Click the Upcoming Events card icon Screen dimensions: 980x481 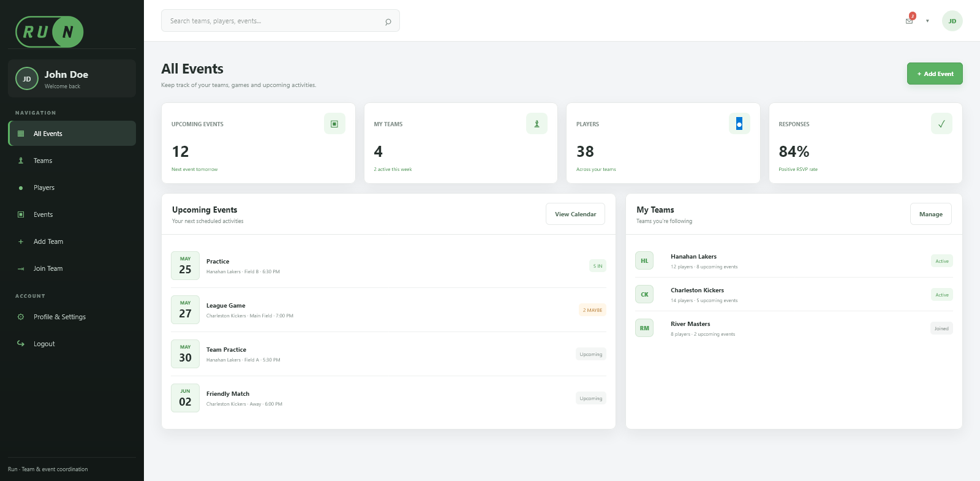pyautogui.click(x=334, y=124)
